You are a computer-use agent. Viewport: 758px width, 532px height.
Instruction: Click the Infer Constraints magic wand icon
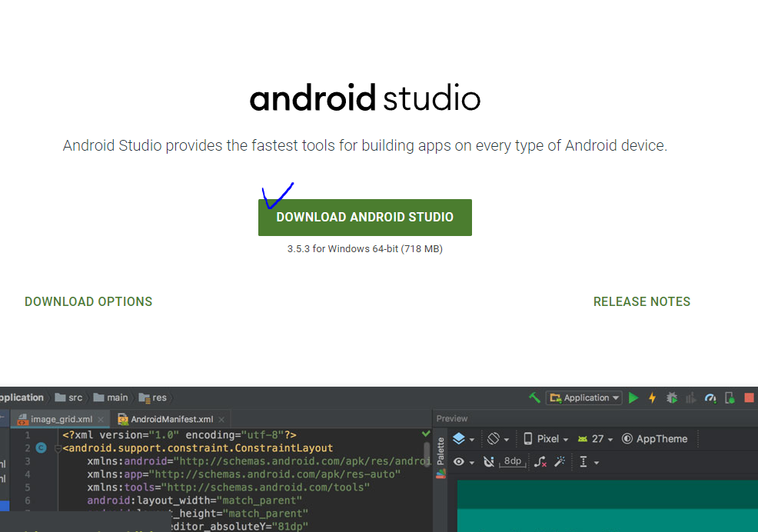560,462
